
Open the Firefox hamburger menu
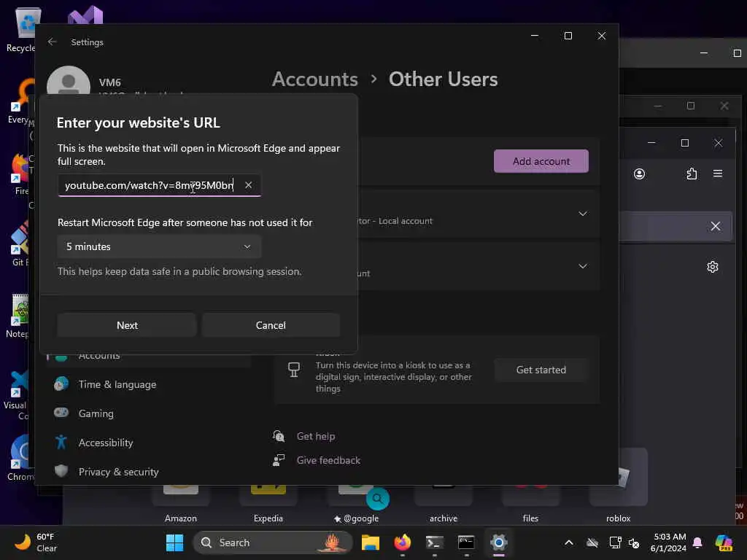pos(718,174)
